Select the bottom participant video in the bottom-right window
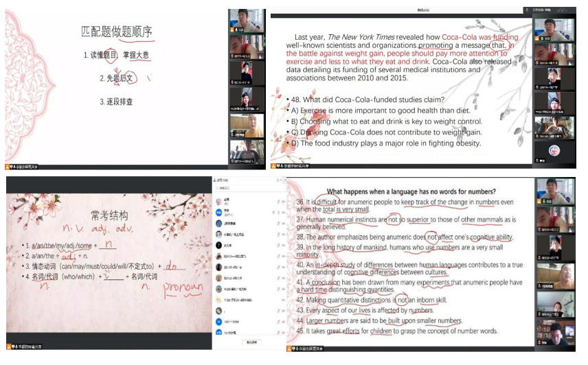Screen dimensions: 588x365 point(555,335)
